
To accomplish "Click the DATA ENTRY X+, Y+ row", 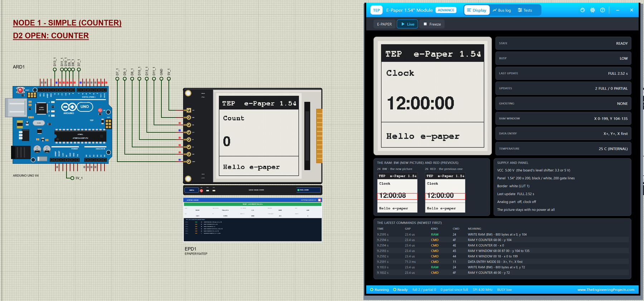I will coord(563,134).
